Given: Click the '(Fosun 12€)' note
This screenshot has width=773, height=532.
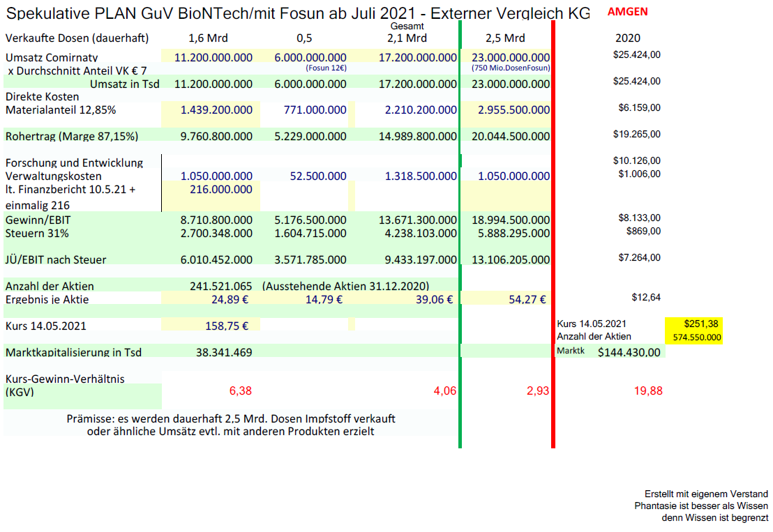Looking at the screenshot, I should tap(326, 68).
